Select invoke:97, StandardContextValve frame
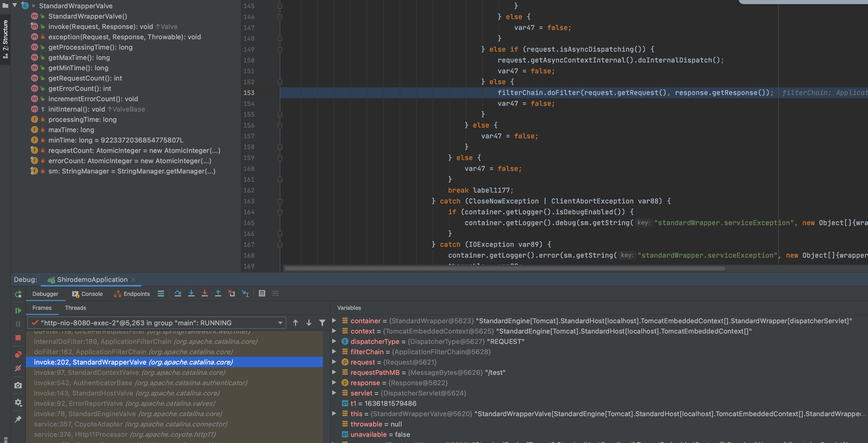 (174, 373)
